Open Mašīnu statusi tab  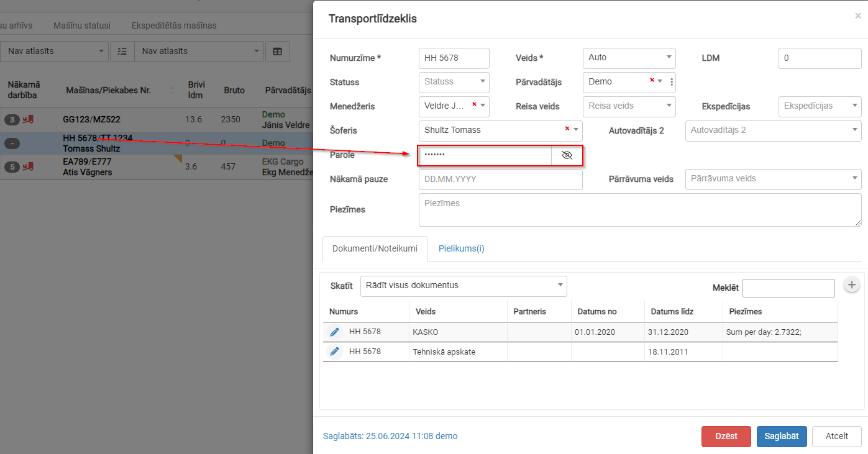click(x=82, y=25)
